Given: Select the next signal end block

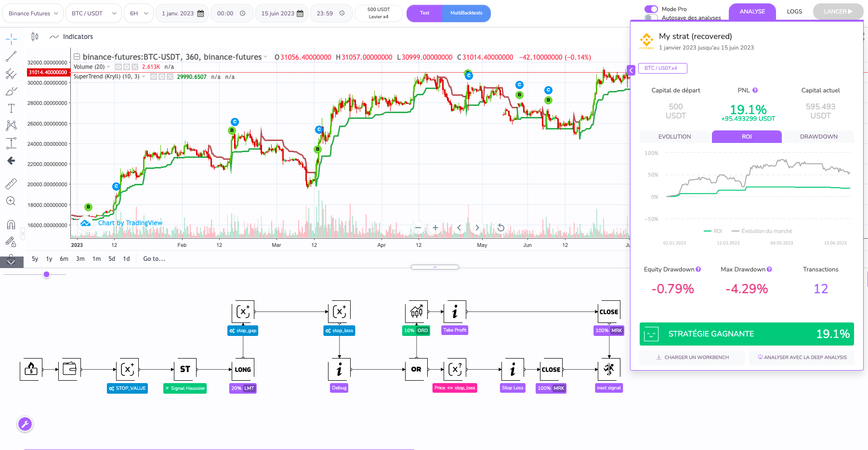Looking at the screenshot, I should pos(609,369).
